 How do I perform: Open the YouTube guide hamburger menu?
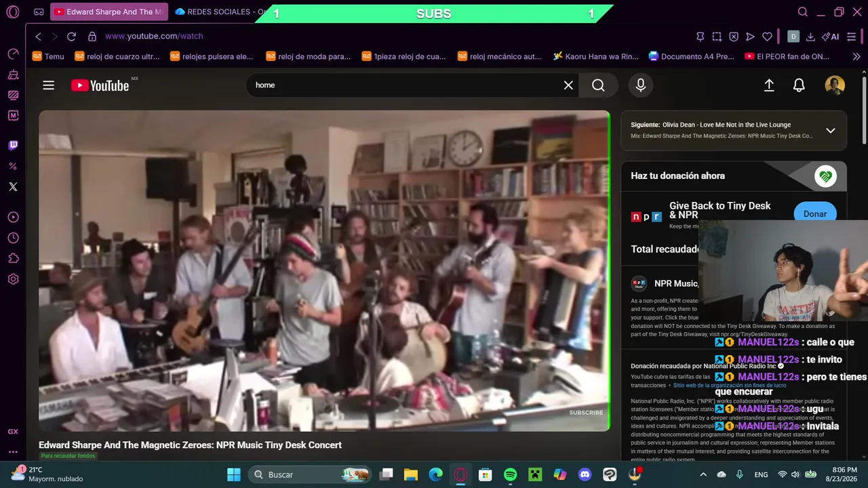[48, 85]
